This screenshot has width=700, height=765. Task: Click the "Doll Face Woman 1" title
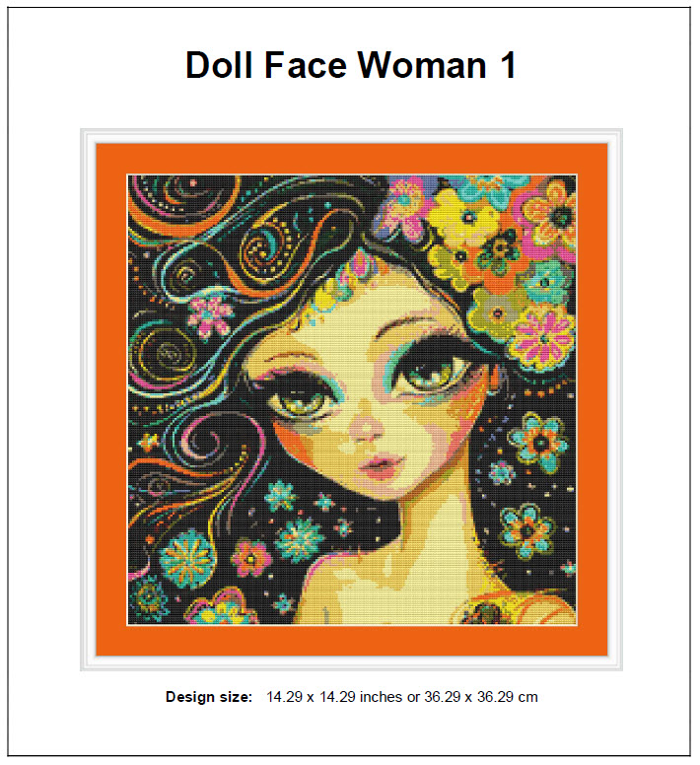point(350,65)
